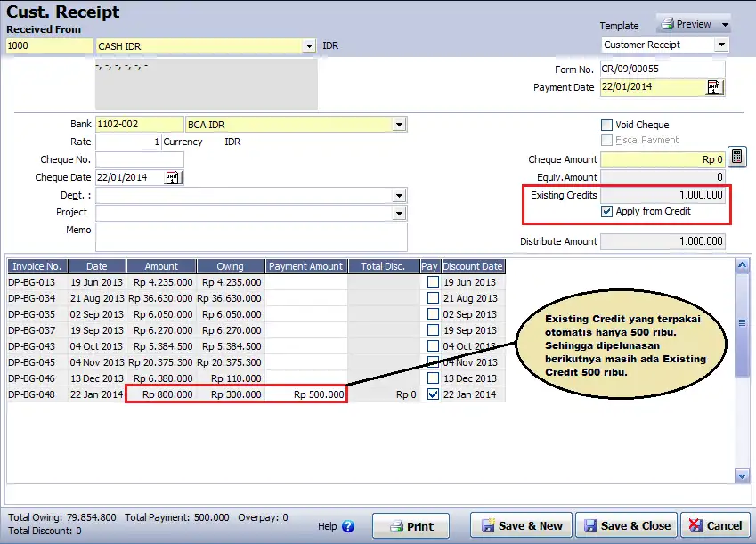Click the Cheque No. input field

tap(139, 159)
